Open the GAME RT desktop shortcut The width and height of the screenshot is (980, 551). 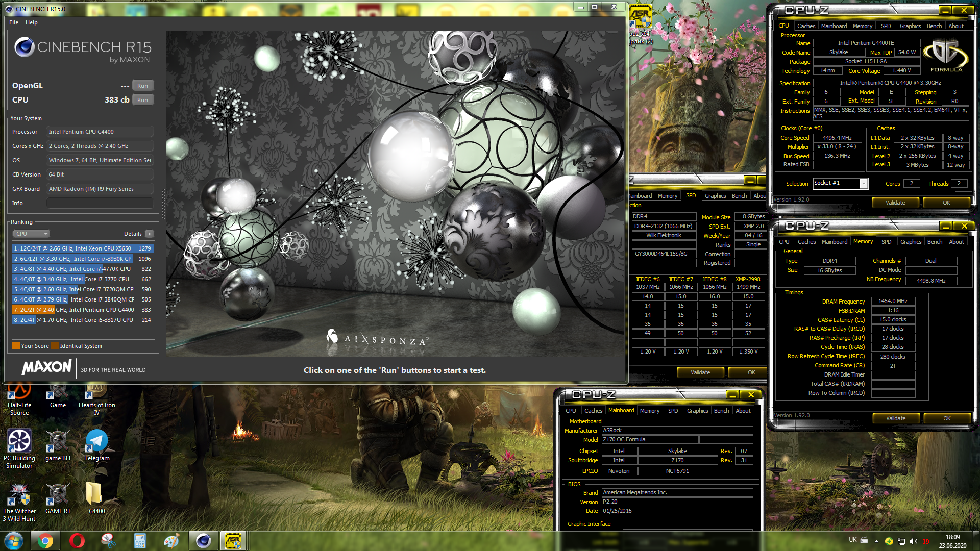pos(58,498)
